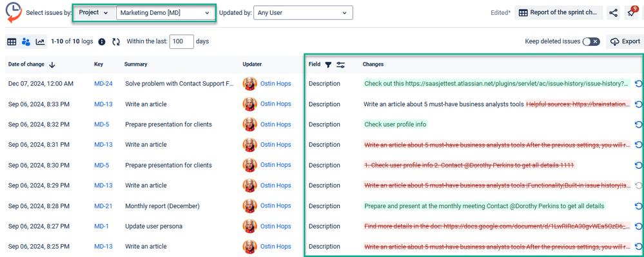644x257 pixels.
Task: Open issue MD-21 link
Action: tap(103, 205)
